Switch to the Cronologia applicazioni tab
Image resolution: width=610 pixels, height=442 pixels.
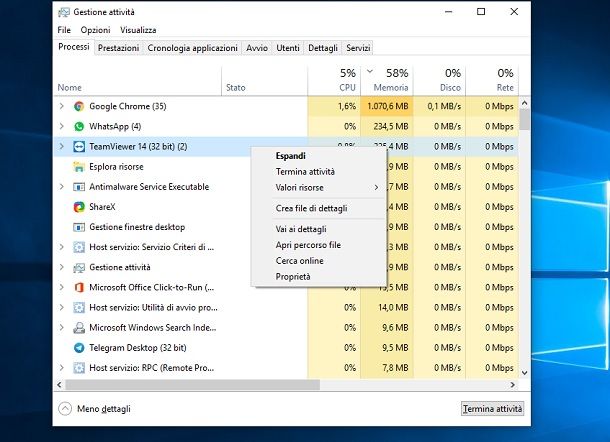click(192, 48)
